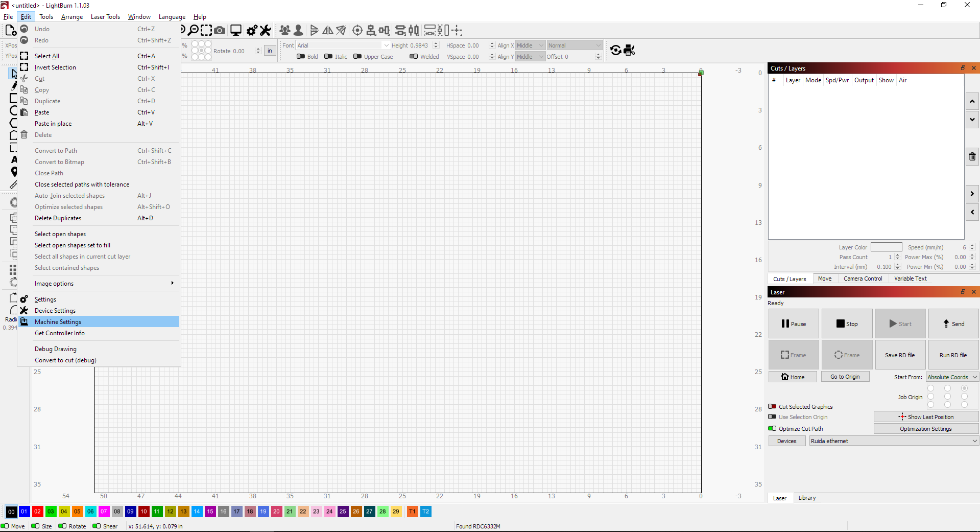Select red color swatch 02
This screenshot has height=532, width=980.
tap(37, 511)
